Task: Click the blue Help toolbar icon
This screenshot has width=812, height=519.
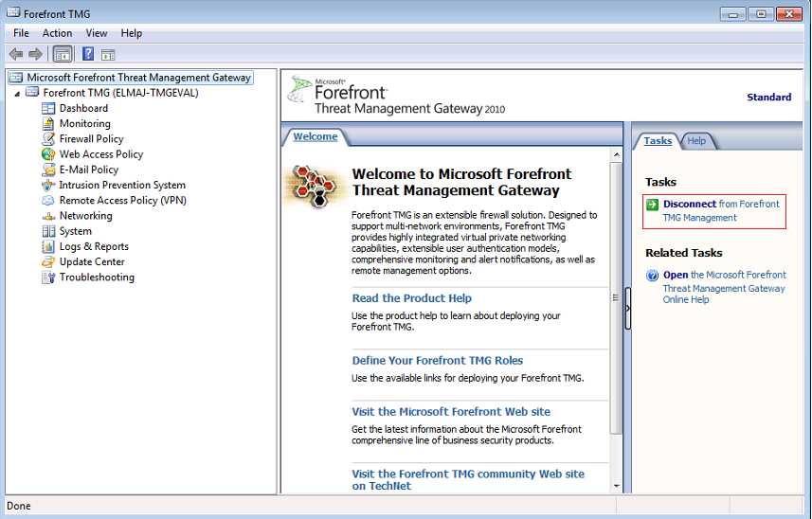Action: pos(88,53)
